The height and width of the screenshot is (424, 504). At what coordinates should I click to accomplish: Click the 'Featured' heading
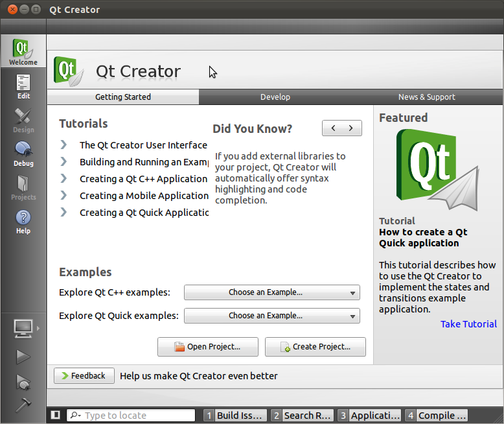tap(404, 118)
